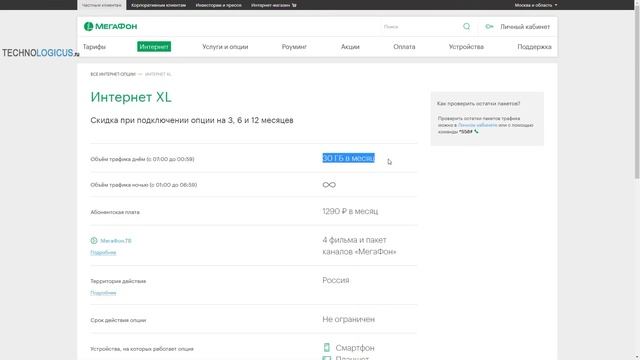Go to the Устройства section
Image resolution: width=640 pixels, height=360 pixels.
pos(466,47)
